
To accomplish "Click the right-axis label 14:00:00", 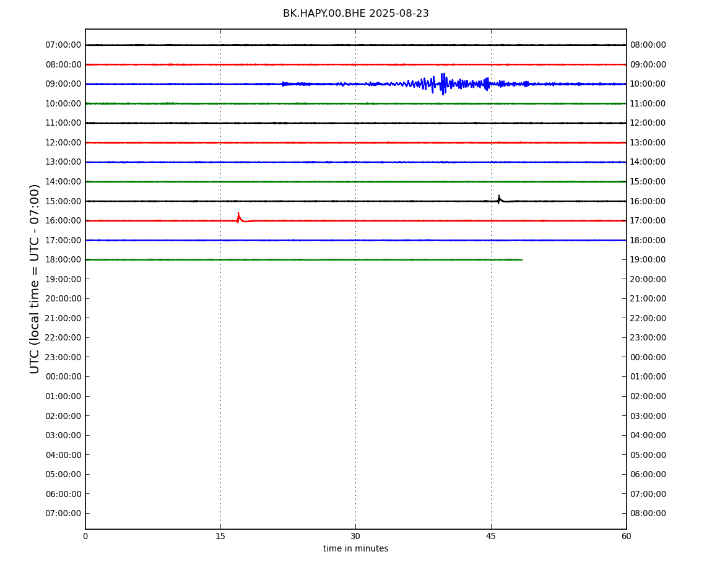I will coord(648,162).
